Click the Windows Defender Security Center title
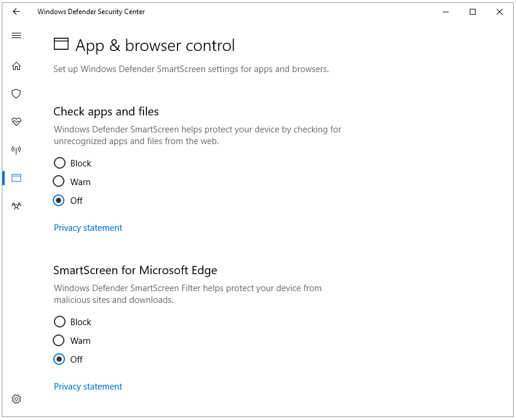516x420 pixels. (x=91, y=12)
